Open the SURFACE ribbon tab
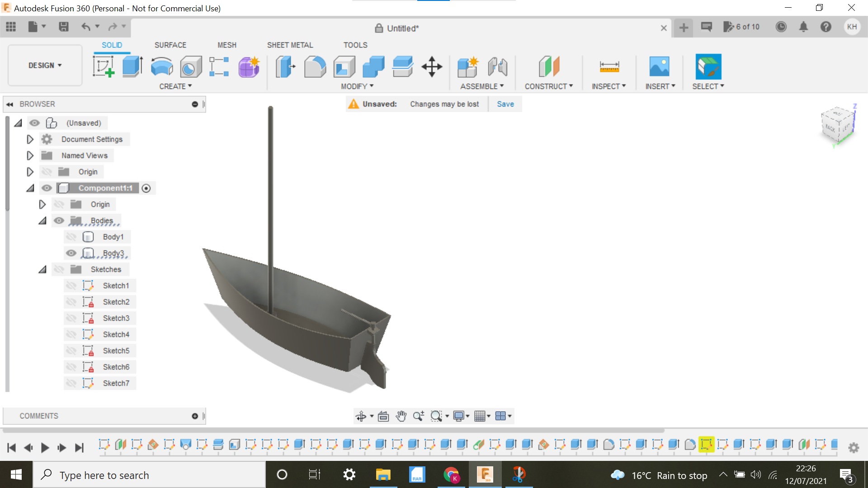The height and width of the screenshot is (488, 868). tap(170, 45)
